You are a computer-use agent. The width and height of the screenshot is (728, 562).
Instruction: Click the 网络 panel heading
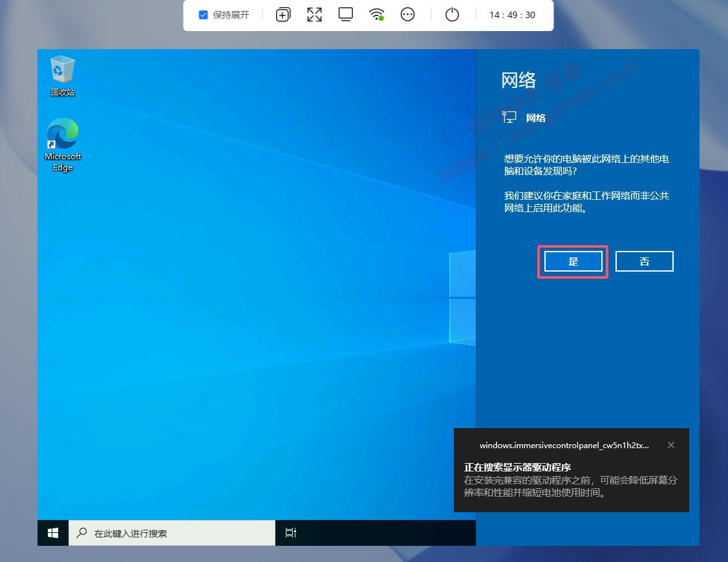click(x=518, y=80)
